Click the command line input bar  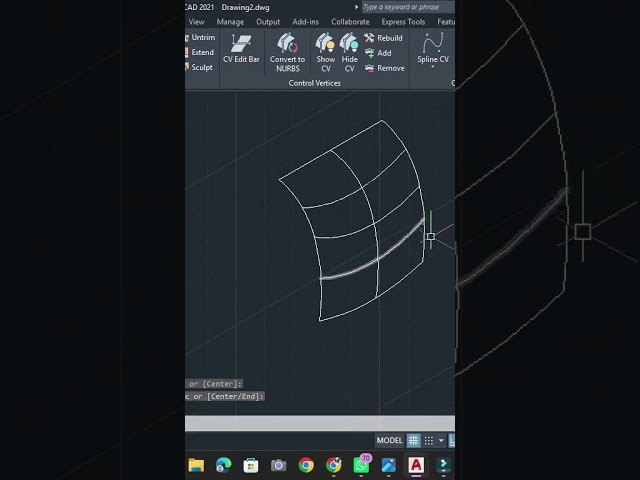(x=320, y=423)
